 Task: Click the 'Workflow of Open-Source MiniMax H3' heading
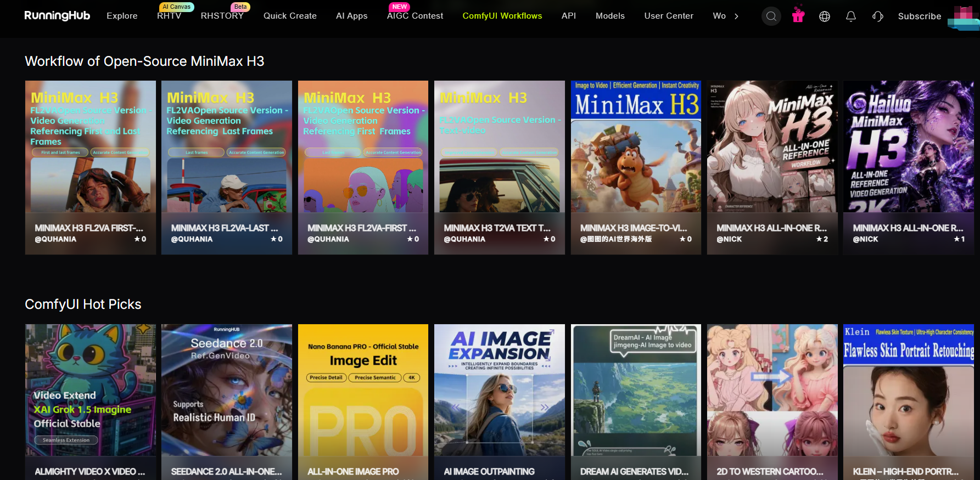pyautogui.click(x=144, y=61)
